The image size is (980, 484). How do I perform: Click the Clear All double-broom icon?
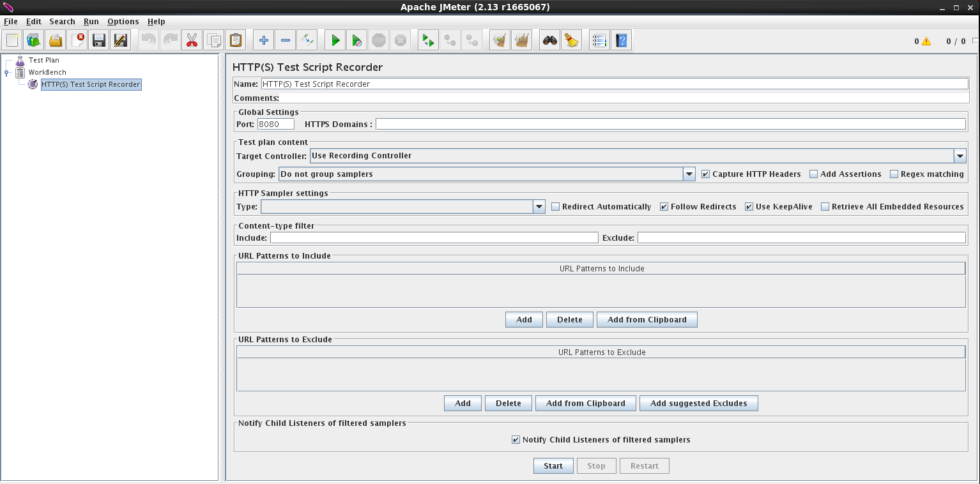(522, 40)
